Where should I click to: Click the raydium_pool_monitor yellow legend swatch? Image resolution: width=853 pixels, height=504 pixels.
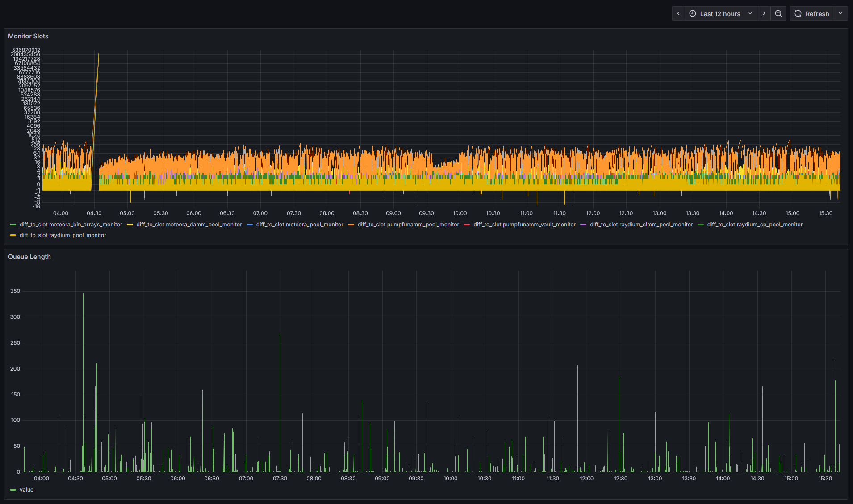(13, 235)
